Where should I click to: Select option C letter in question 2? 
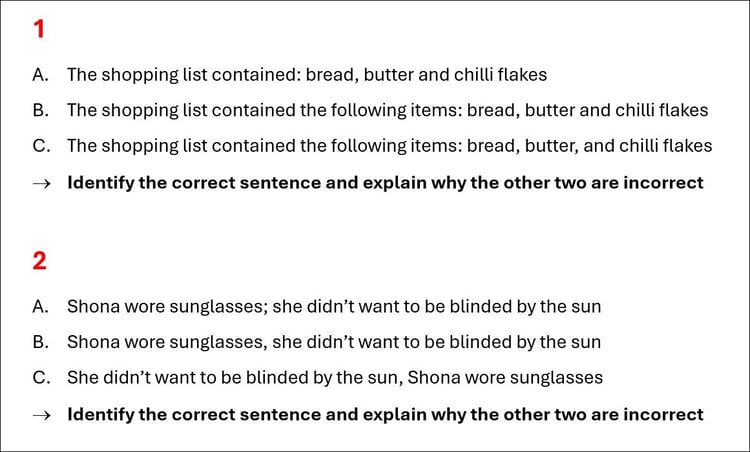[x=41, y=377]
